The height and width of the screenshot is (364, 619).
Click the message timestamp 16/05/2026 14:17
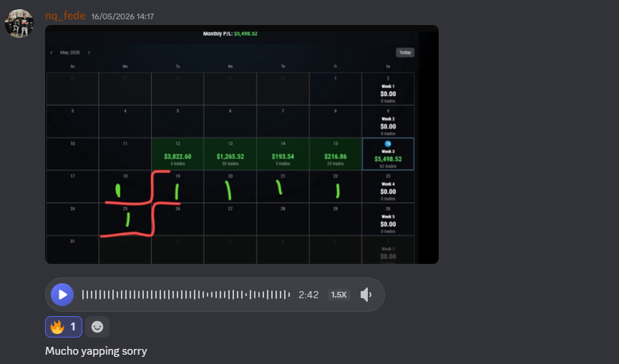[122, 16]
